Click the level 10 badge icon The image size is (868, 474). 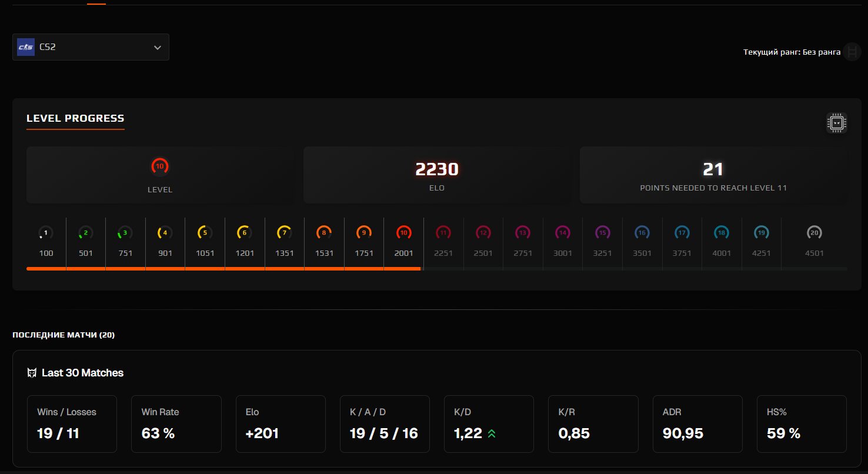[x=159, y=167]
